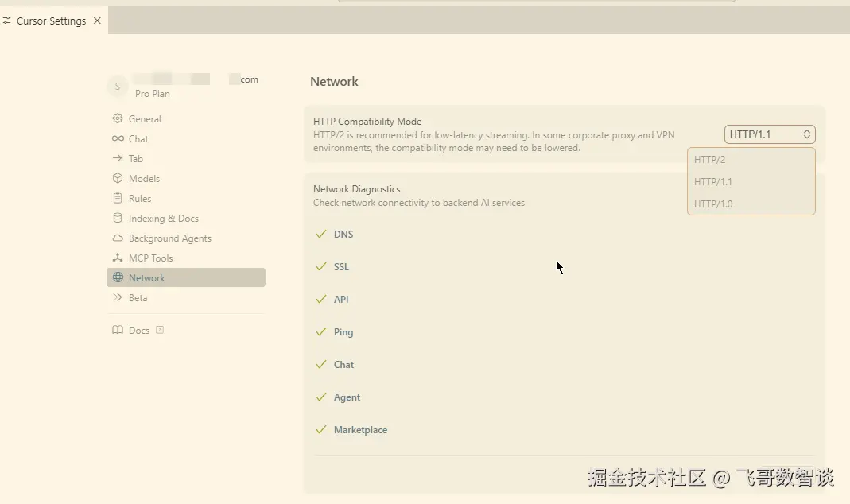Open the General settings section

coord(186,118)
